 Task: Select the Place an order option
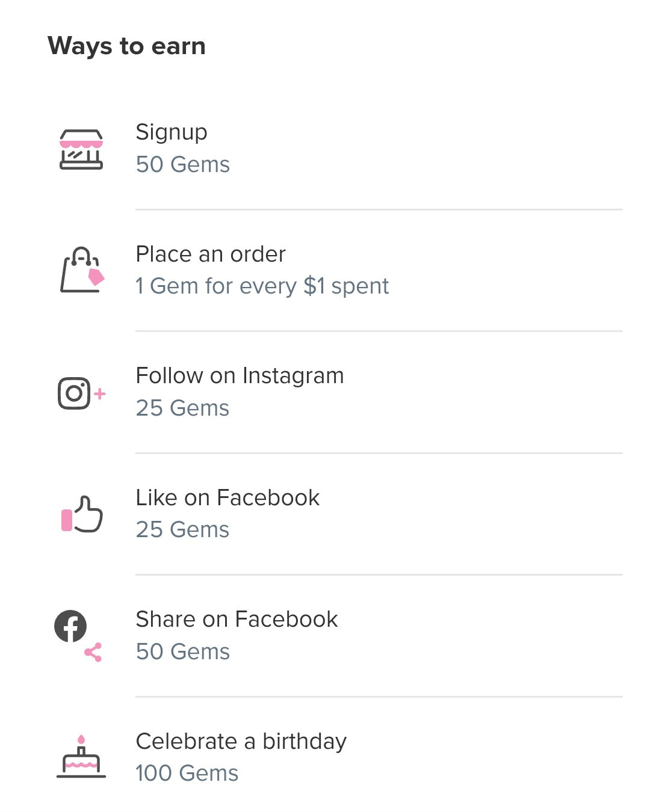(211, 254)
